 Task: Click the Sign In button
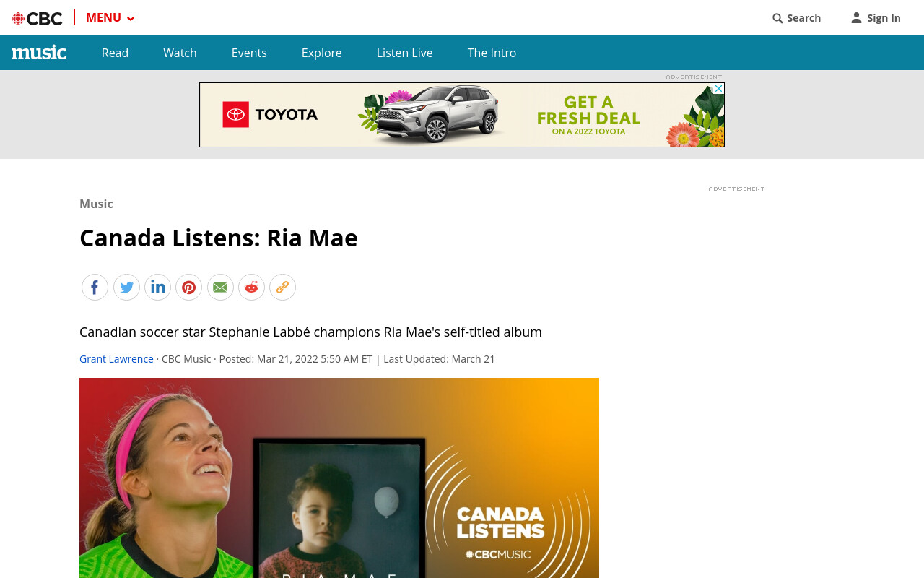click(876, 18)
